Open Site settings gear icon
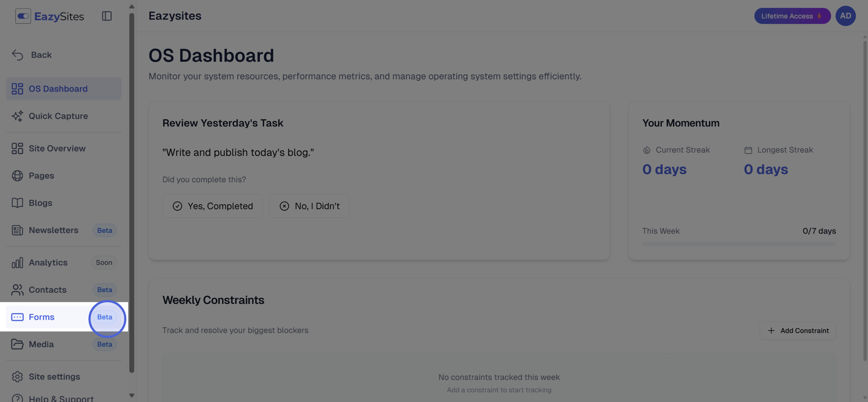Screen dimensions: 868x402 pyautogui.click(x=17, y=377)
